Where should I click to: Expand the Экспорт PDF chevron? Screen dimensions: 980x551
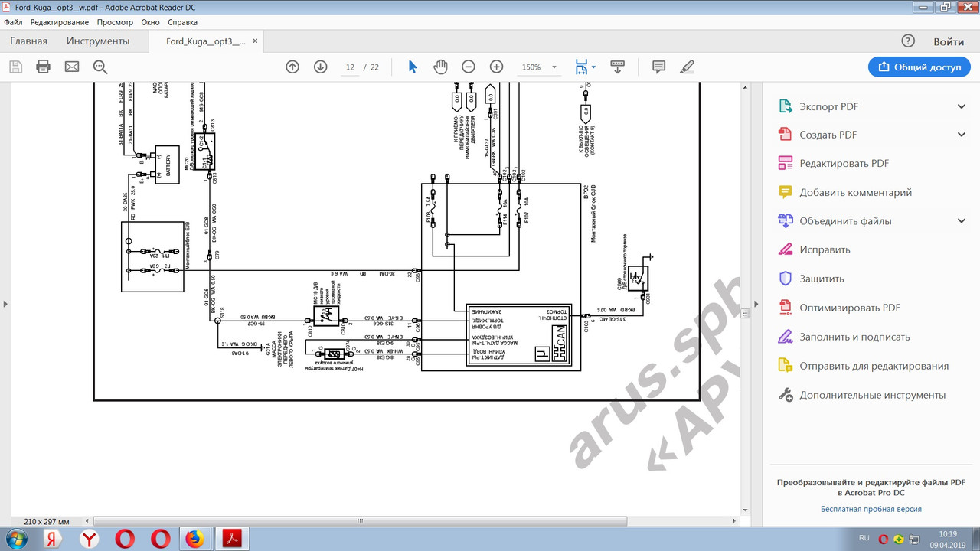click(962, 106)
